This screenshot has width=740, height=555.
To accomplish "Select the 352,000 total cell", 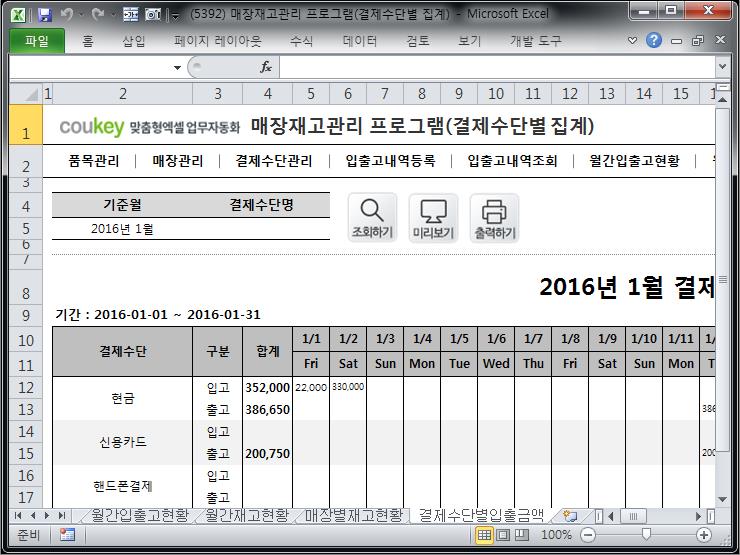I will click(268, 387).
